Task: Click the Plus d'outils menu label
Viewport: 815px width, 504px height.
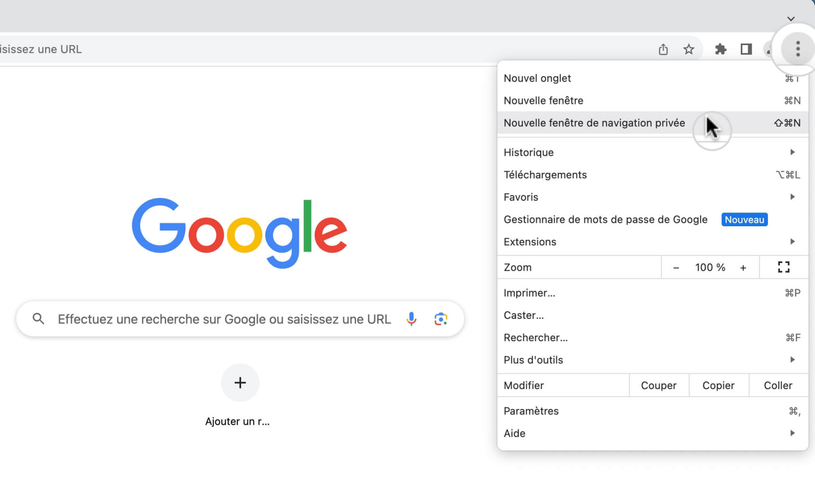Action: [x=533, y=360]
